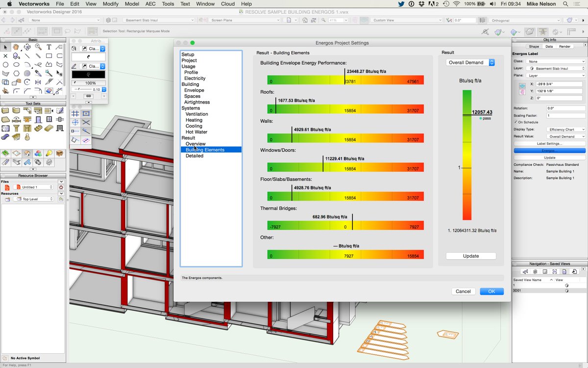Toggle Snap to Intersection in the snapping palette
This screenshot has width=588, height=368.
click(86, 122)
